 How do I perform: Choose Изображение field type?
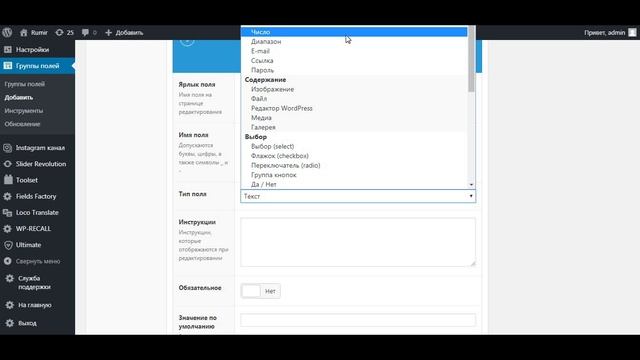[354, 89]
